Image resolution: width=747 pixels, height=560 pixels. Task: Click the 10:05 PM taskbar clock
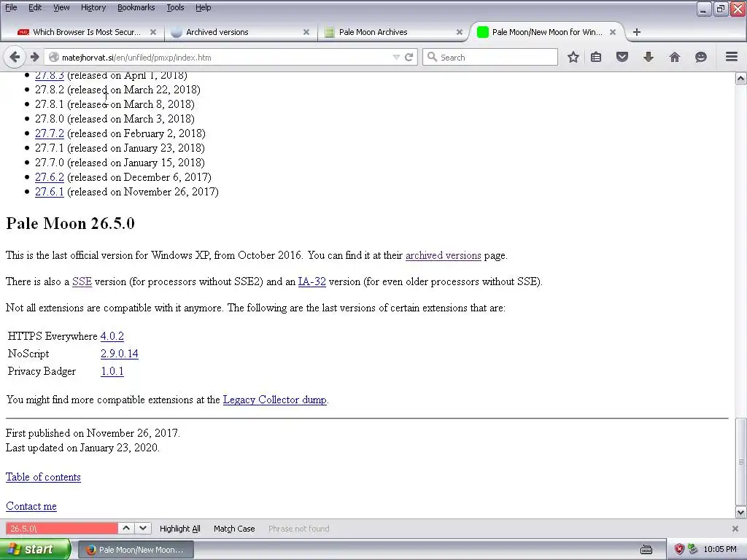[720, 550]
